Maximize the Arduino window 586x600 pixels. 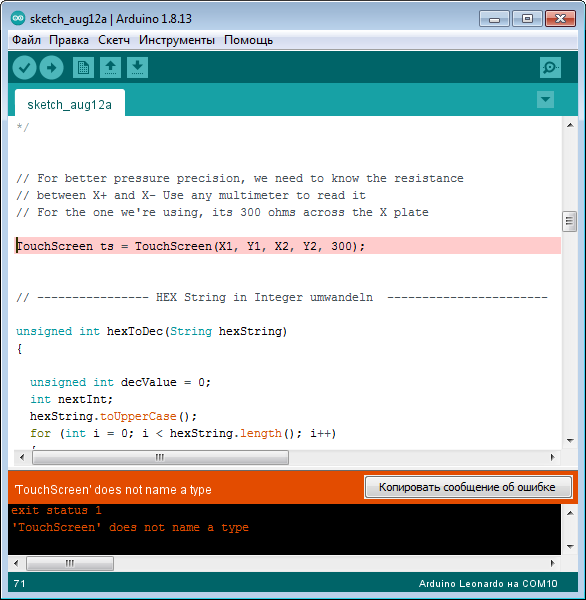[527, 19]
